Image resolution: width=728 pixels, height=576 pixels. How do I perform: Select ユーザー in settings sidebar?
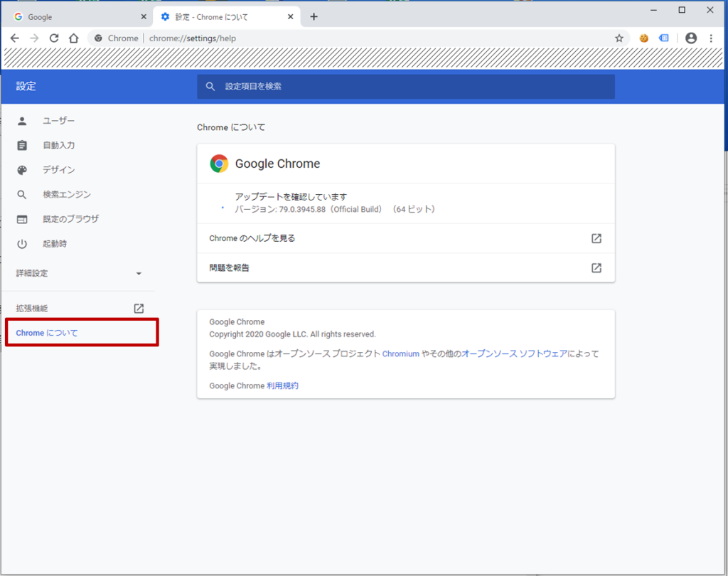point(58,121)
